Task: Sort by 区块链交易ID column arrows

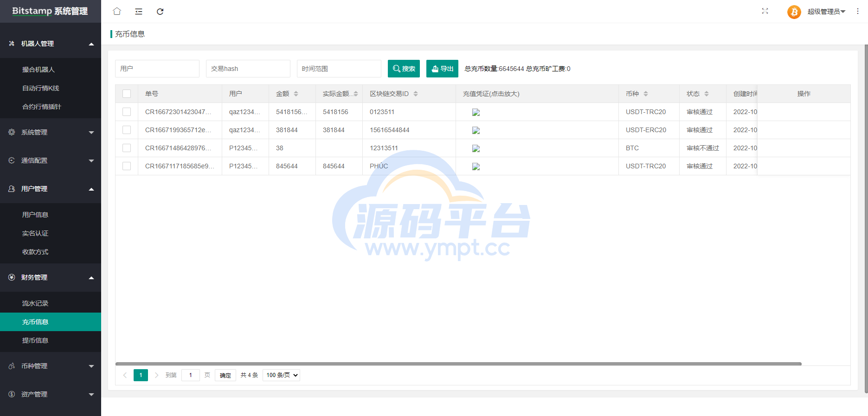Action: click(x=416, y=94)
